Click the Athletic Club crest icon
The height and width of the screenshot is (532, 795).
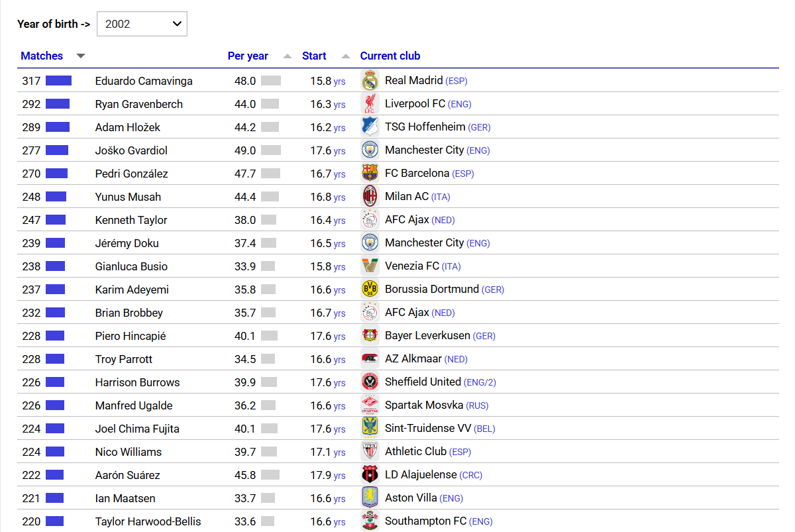pyautogui.click(x=370, y=452)
